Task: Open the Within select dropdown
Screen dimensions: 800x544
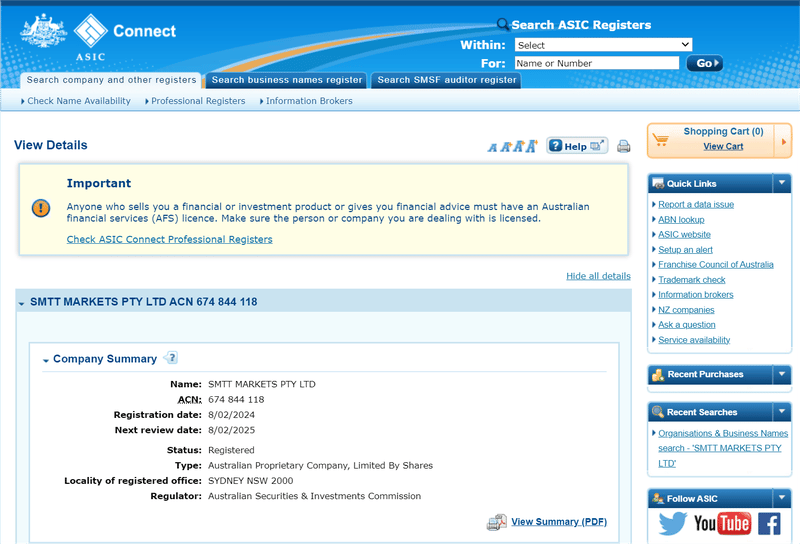Action: click(x=603, y=45)
